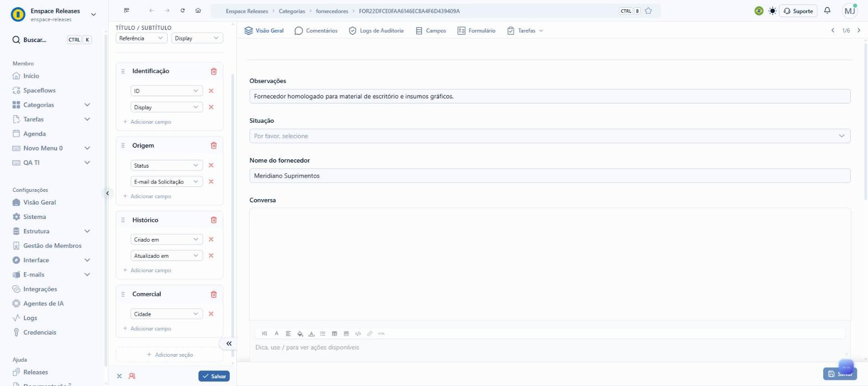Screen dimensions: 868x386
Task: Open the Suporte button
Action: tap(798, 11)
